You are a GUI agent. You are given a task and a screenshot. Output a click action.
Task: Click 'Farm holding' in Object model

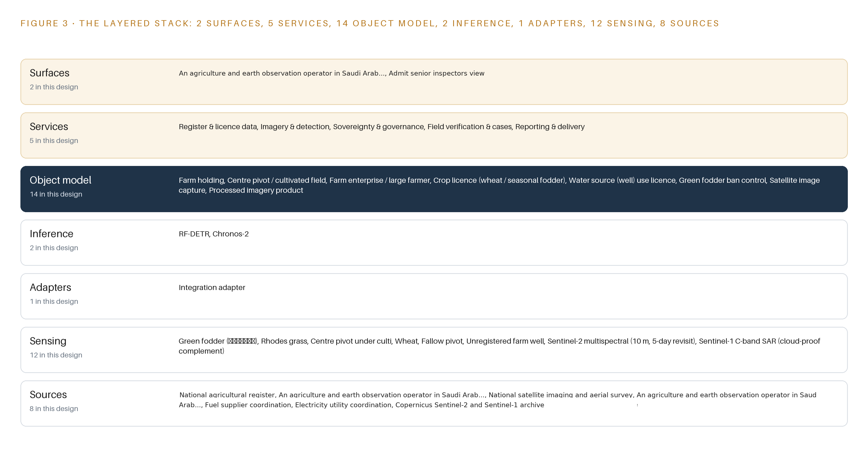point(201,180)
